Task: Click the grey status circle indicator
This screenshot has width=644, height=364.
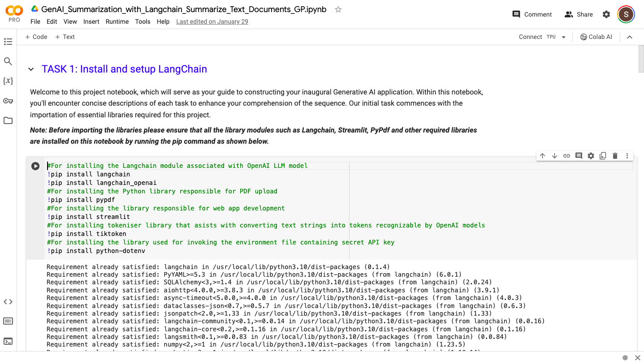Action: (625, 358)
